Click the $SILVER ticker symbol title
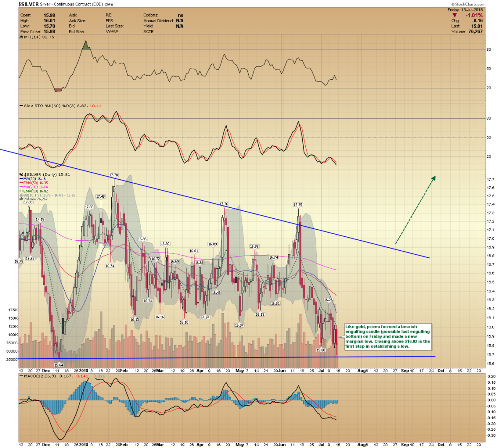Screen dimensions: 504x448 (x=29, y=4)
